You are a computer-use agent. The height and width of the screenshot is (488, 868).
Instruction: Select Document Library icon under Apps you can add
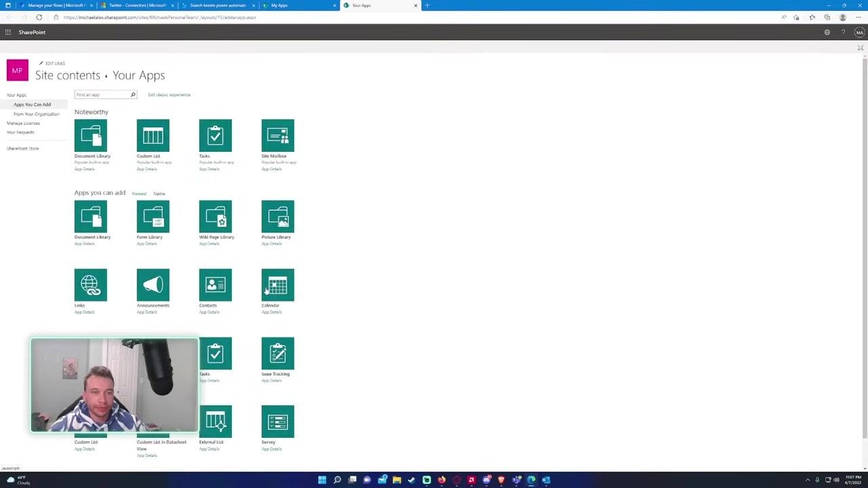point(91,217)
